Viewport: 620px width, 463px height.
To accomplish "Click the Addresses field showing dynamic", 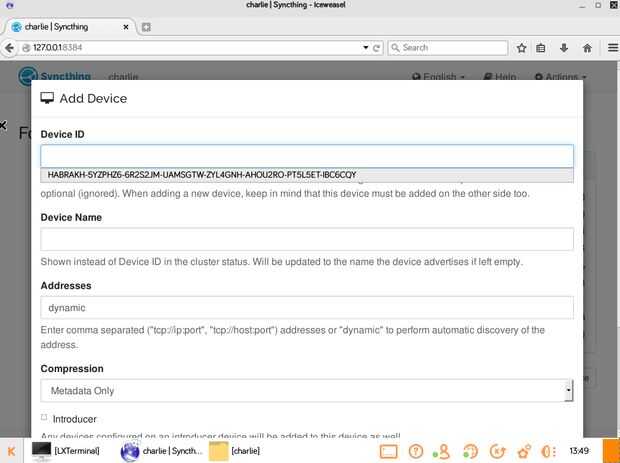I will [x=307, y=308].
